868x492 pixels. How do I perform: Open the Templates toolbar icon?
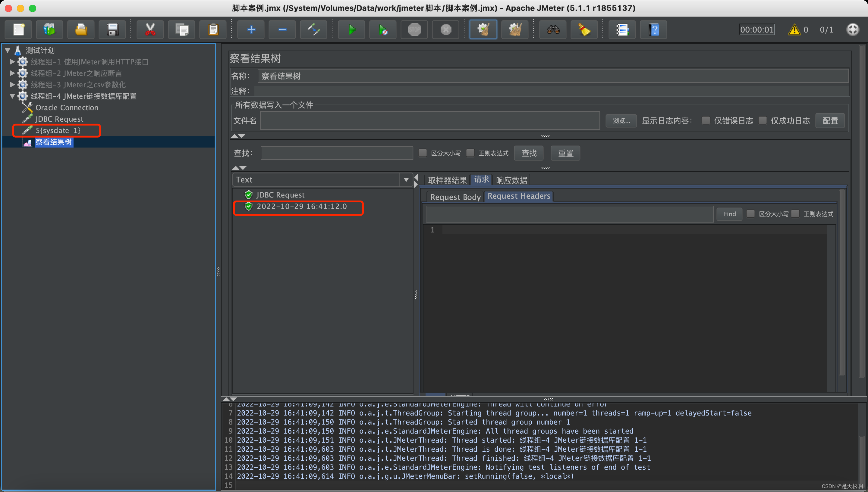point(49,30)
